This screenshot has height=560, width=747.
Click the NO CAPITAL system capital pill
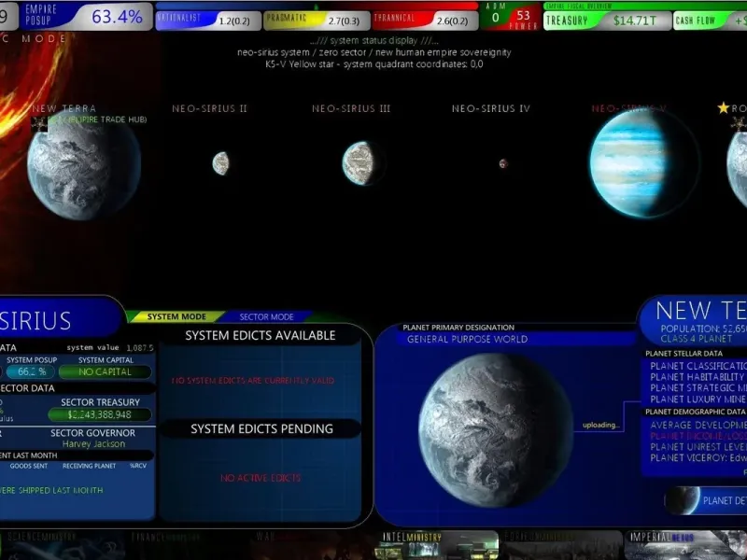point(105,371)
